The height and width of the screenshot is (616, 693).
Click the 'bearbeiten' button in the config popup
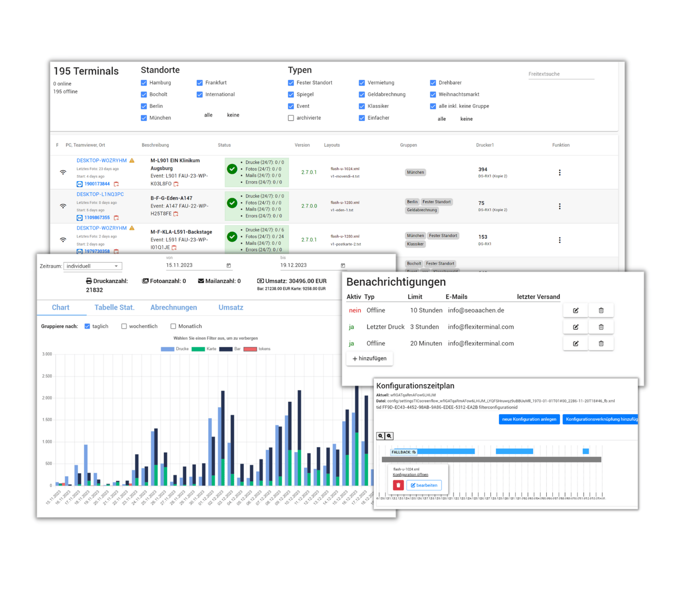[x=424, y=485]
